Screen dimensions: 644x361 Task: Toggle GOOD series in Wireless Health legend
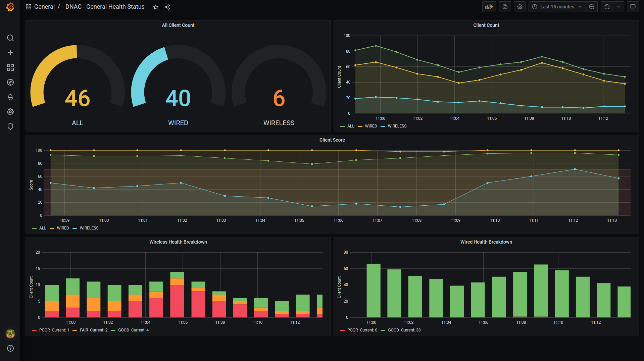coord(123,330)
